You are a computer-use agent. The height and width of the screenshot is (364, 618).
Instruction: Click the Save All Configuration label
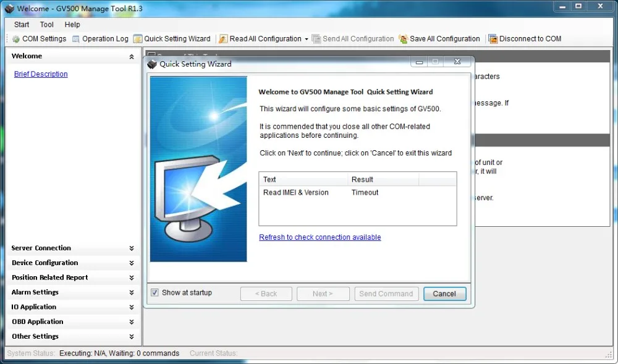point(445,39)
